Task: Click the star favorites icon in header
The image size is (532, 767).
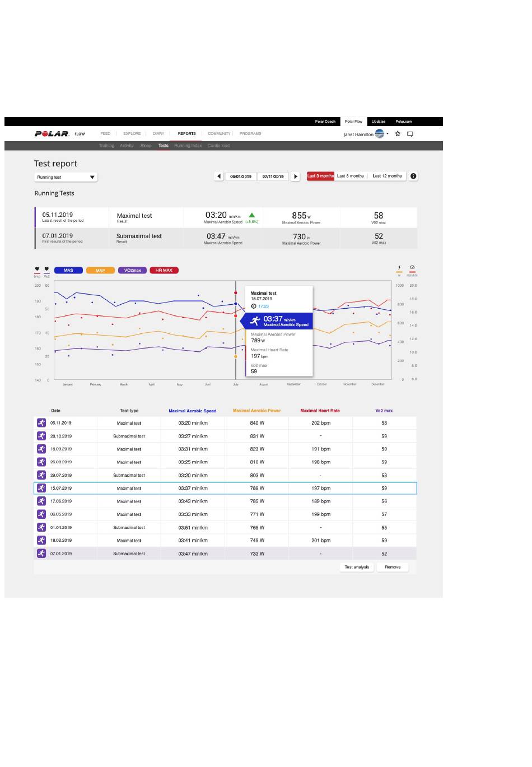Action: click(398, 134)
